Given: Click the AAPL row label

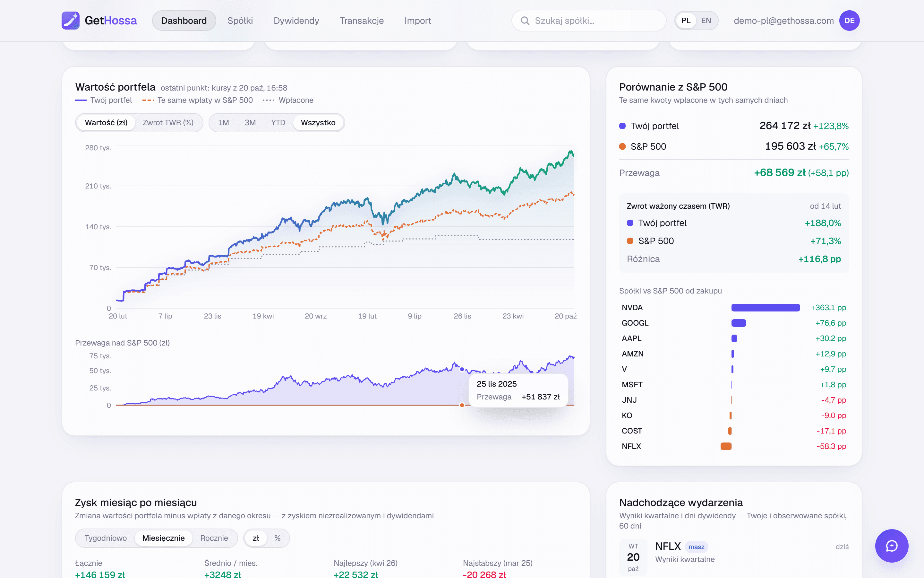Looking at the screenshot, I should [x=631, y=338].
